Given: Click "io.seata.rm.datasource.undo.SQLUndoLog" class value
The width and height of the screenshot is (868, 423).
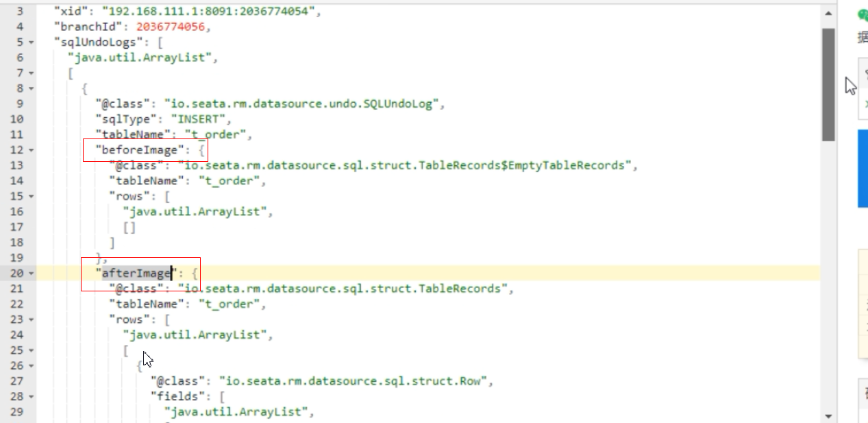Looking at the screenshot, I should point(305,104).
